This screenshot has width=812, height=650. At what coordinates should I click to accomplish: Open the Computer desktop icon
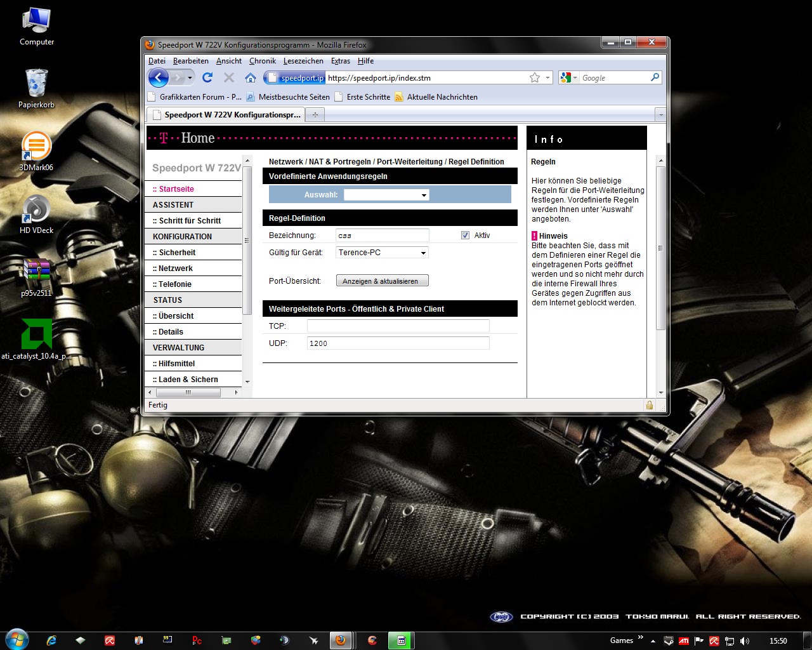[x=37, y=27]
